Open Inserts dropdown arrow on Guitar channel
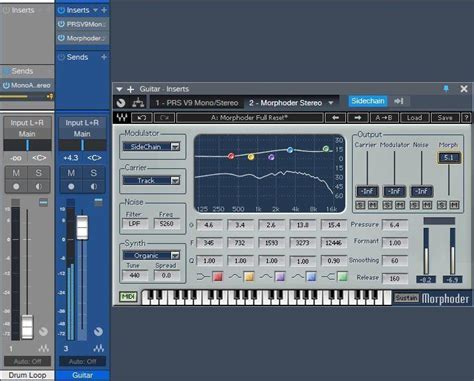Screen dimensions: 474x381 pos(95,10)
